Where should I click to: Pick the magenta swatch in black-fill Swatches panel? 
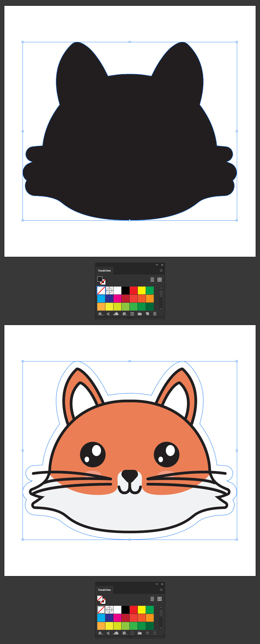pos(117,298)
